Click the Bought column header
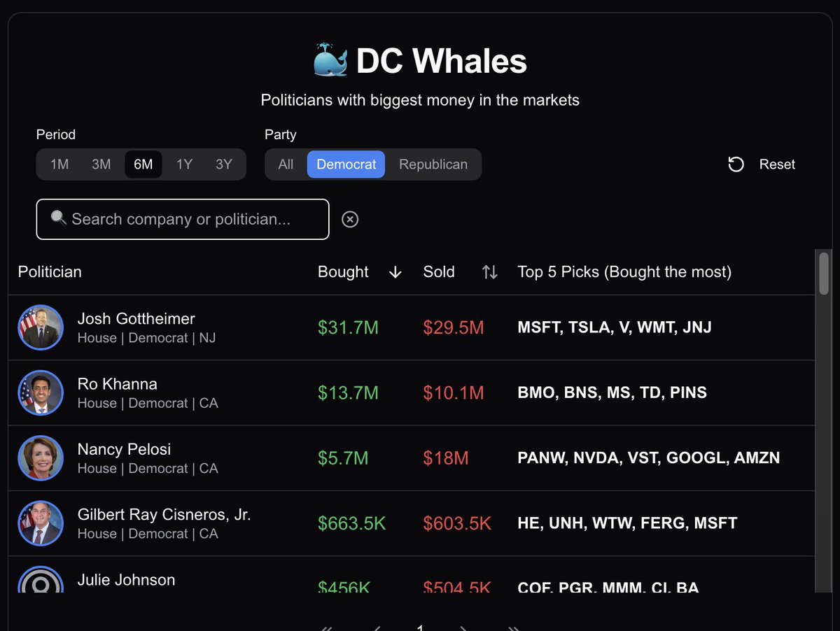The height and width of the screenshot is (631, 840). [x=343, y=272]
